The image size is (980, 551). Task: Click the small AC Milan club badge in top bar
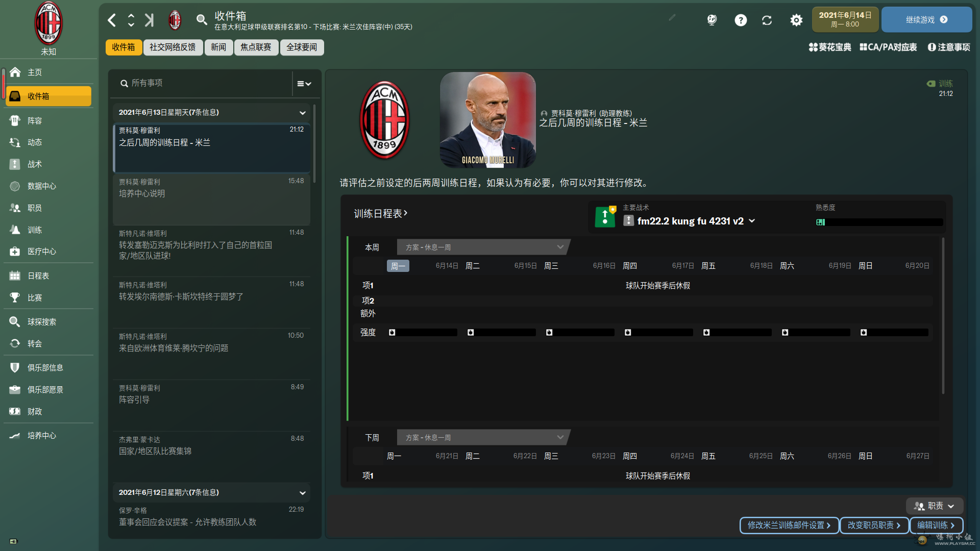tap(175, 20)
